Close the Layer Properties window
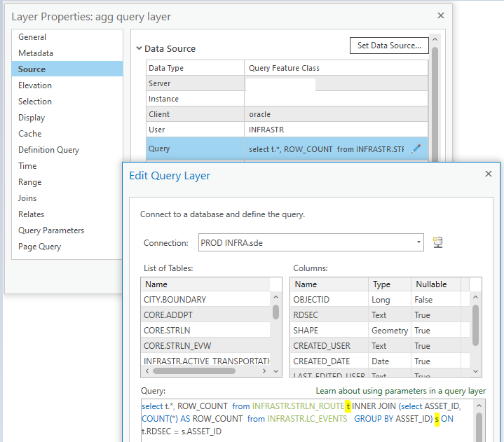Image resolution: width=504 pixels, height=442 pixels. [441, 15]
